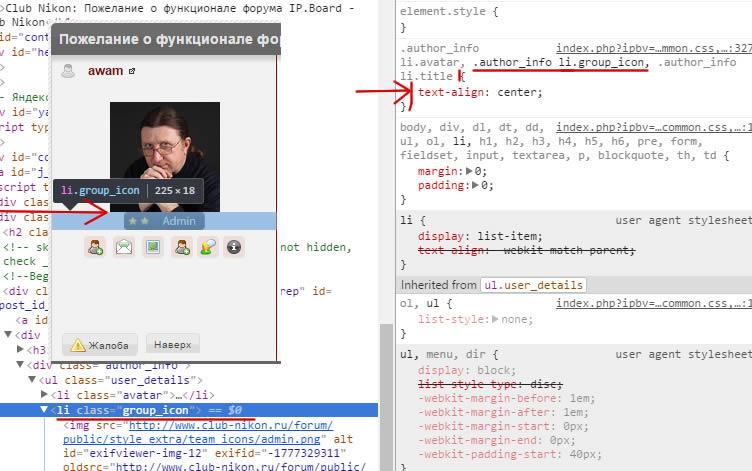
Task: Expand the li class="avatar" node
Action: 44,394
